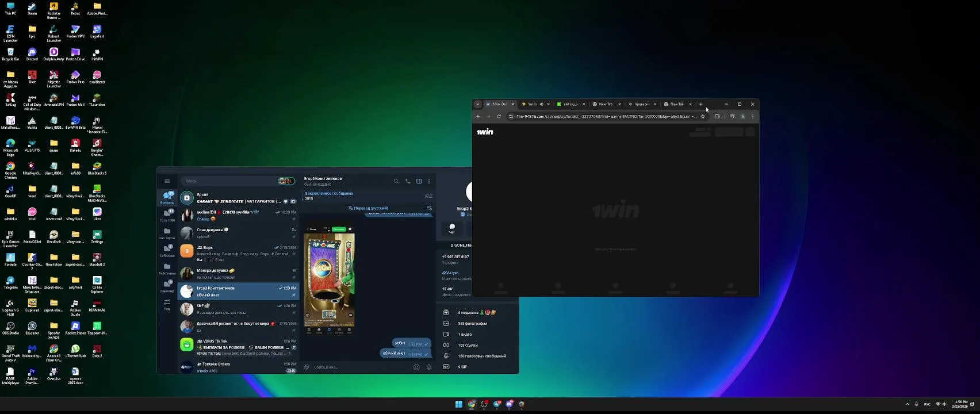Open Chrome's three-dot menu
980x414 pixels.
coord(753,116)
